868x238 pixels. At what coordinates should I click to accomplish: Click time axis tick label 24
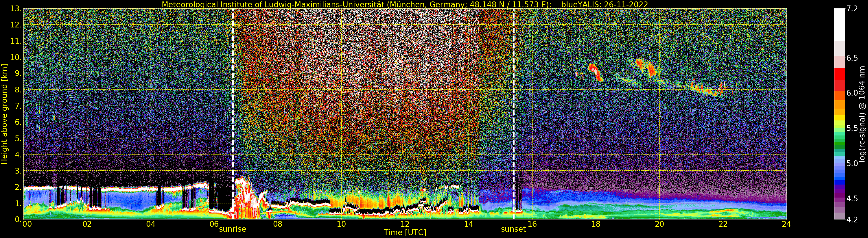(x=786, y=224)
